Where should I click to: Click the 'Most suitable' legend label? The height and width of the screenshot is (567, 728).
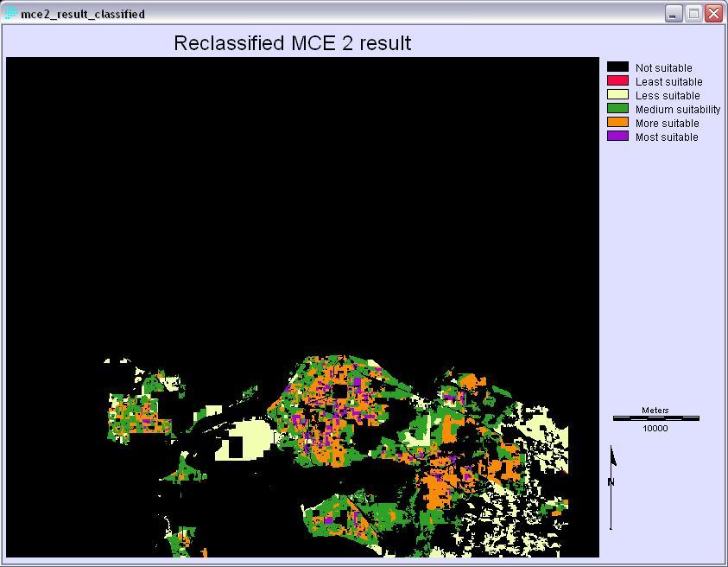pos(667,137)
